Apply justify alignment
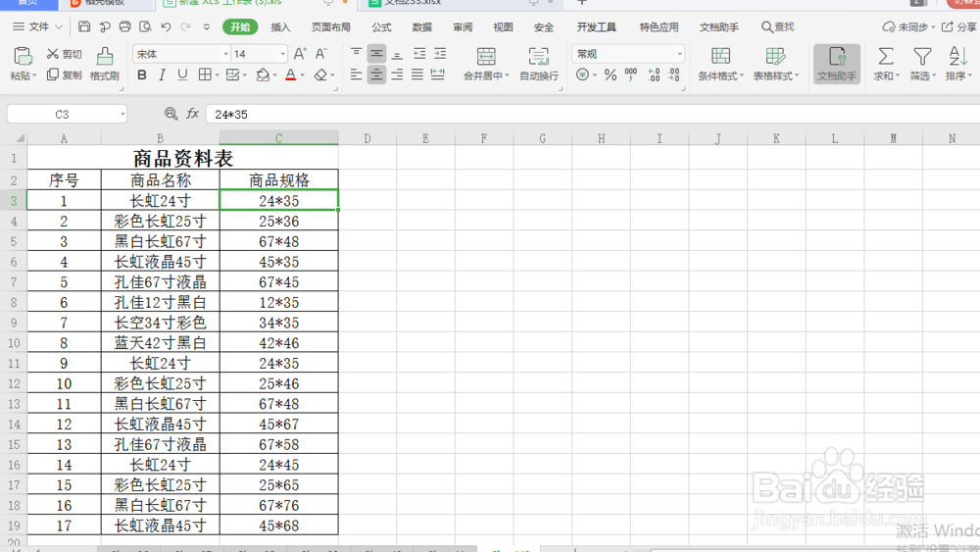 (417, 75)
